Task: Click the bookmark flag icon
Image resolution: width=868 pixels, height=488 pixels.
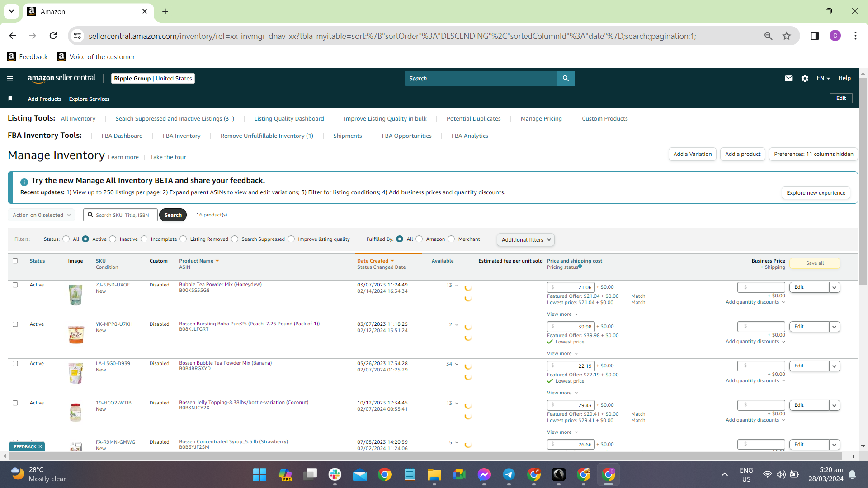Action: pos(10,99)
